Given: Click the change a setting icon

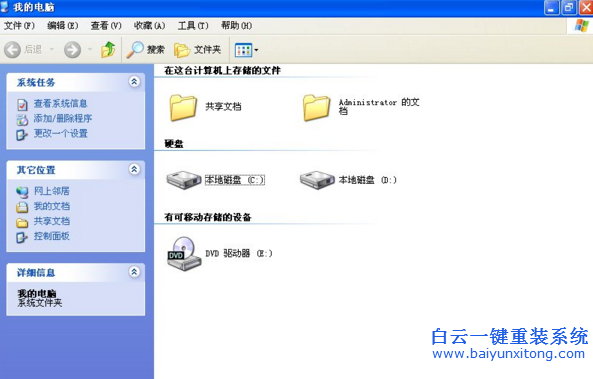Looking at the screenshot, I should [x=22, y=135].
